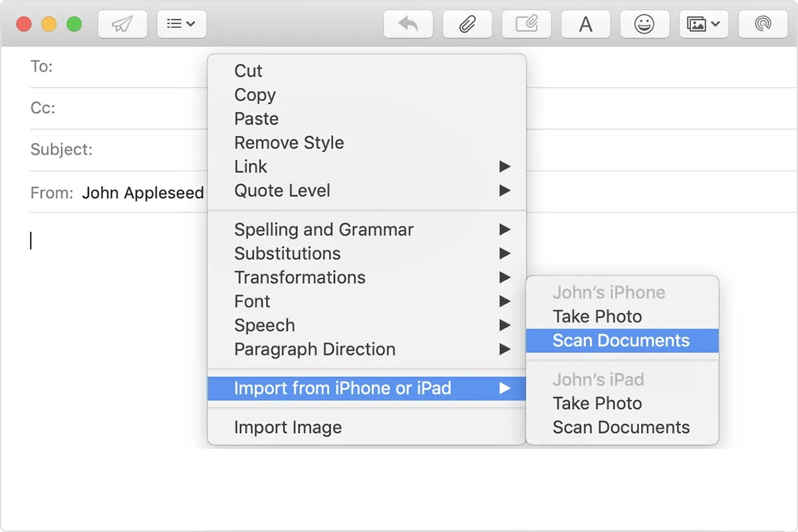This screenshot has width=798, height=532.
Task: Click the Send message paper plane icon
Action: tap(122, 25)
